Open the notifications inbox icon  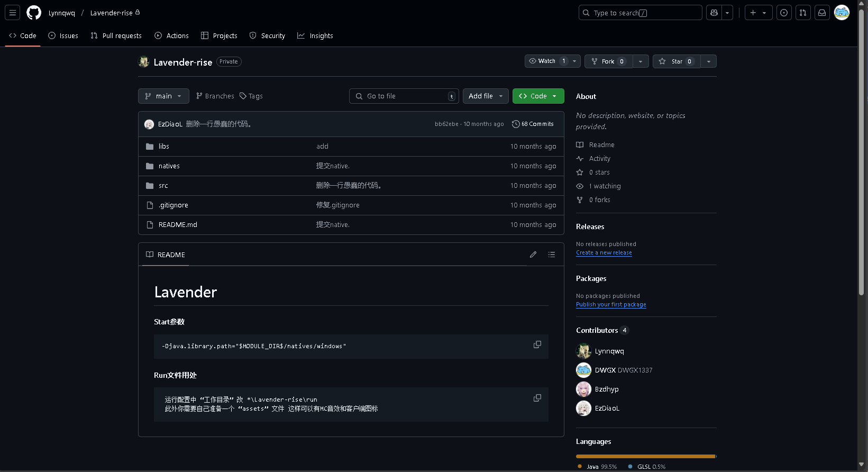(x=822, y=13)
